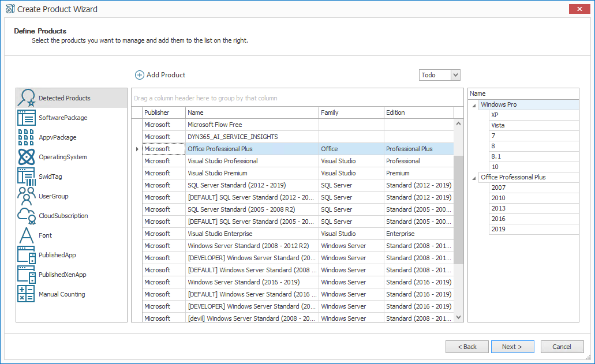
Task: Sort by the Edition column header
Action: [419, 112]
